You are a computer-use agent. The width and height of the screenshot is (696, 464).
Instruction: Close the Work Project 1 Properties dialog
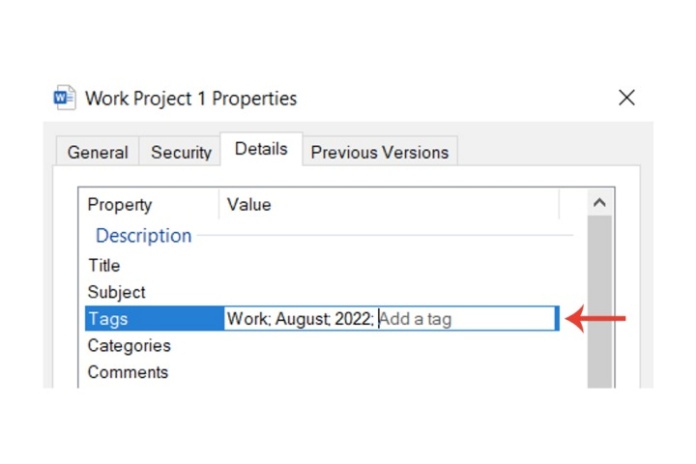click(x=627, y=97)
